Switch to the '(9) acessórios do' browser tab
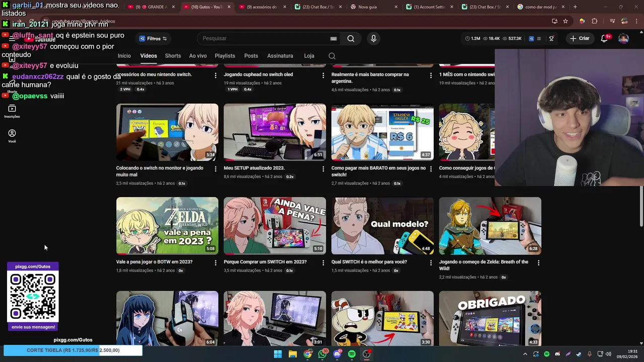This screenshot has height=362, width=644. pos(262,7)
